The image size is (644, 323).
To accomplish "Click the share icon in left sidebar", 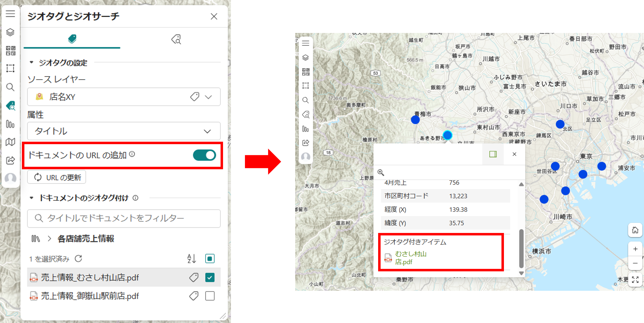I will tap(10, 160).
